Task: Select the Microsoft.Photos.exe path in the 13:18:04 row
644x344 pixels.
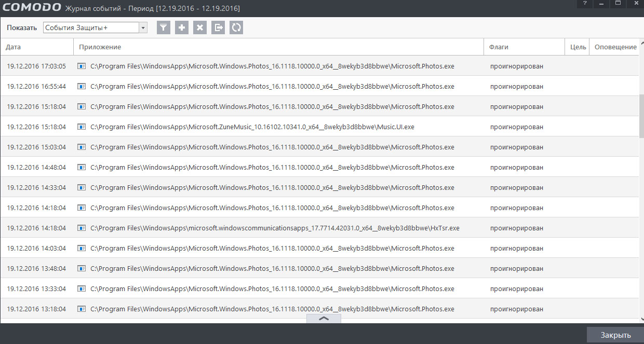Action: click(272, 309)
